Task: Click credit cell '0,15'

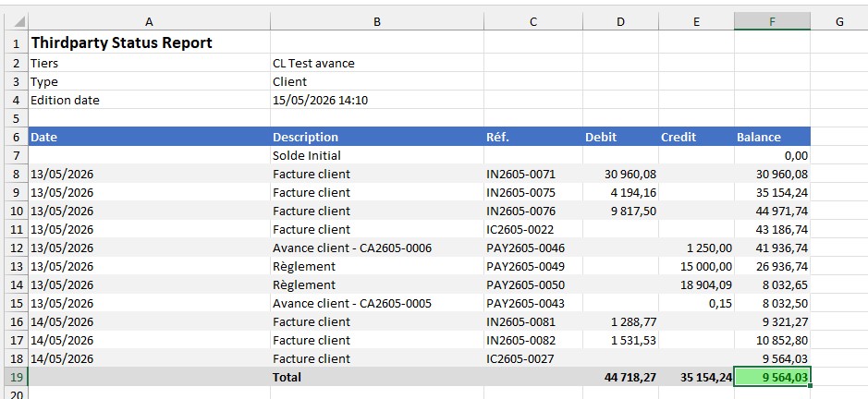Action: click(696, 303)
